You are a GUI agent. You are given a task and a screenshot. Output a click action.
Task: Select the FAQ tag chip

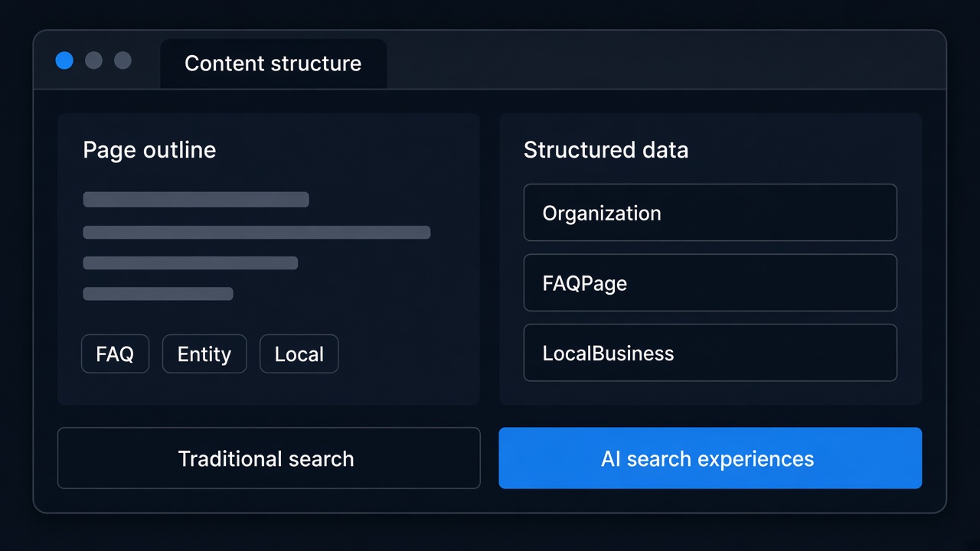tap(115, 354)
